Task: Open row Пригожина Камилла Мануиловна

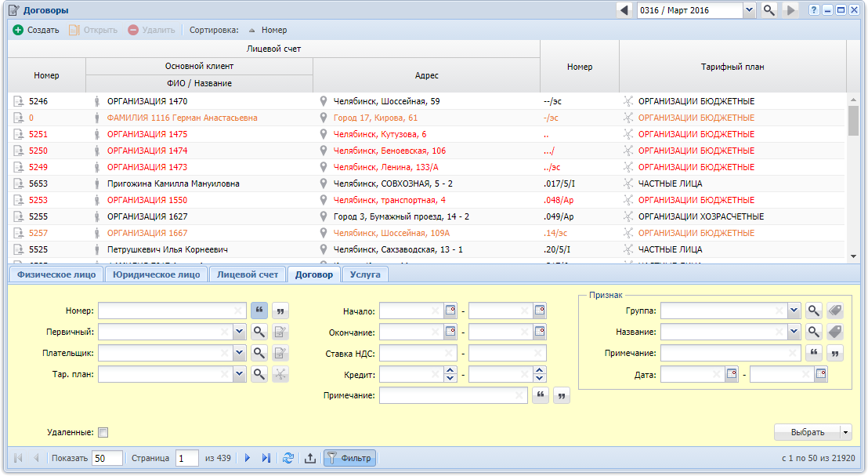Action: 426,183
